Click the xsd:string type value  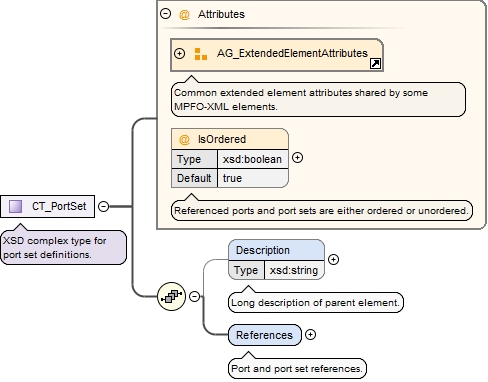[294, 270]
